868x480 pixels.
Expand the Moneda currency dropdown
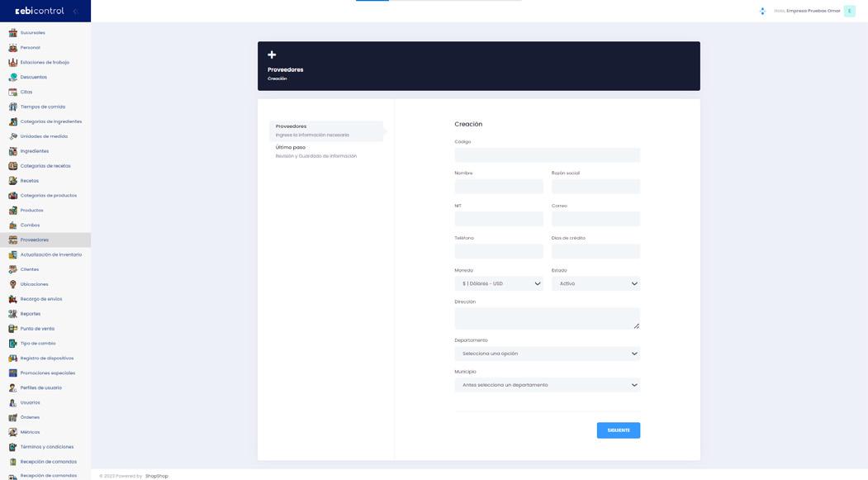[x=499, y=283]
